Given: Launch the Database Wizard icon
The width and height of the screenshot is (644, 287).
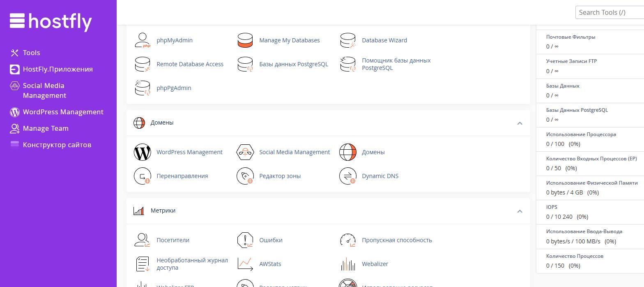Looking at the screenshot, I should point(348,40).
